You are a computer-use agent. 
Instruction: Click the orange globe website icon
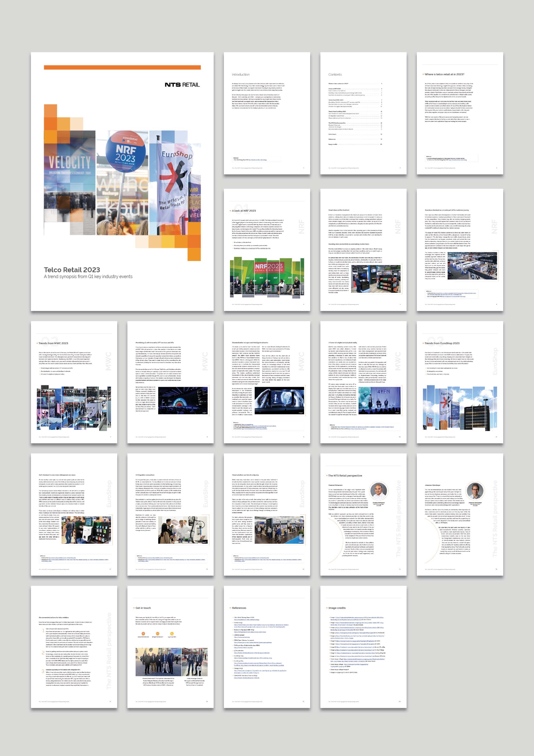pos(143,634)
